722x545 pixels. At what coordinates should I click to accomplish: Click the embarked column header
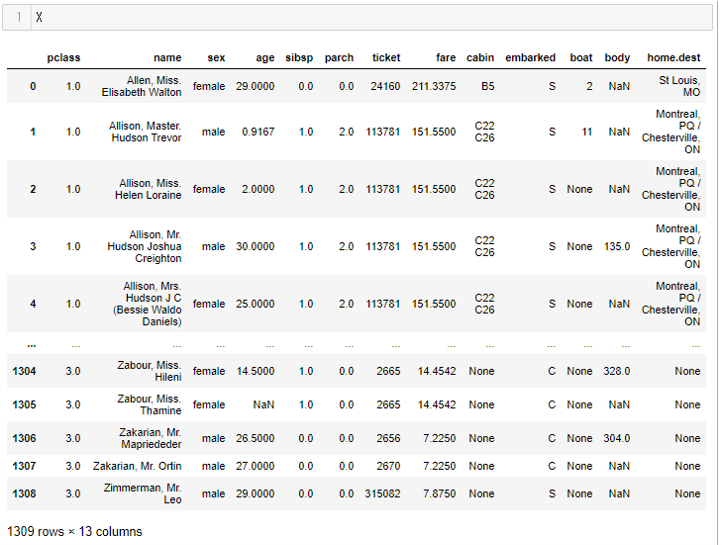tap(530, 58)
